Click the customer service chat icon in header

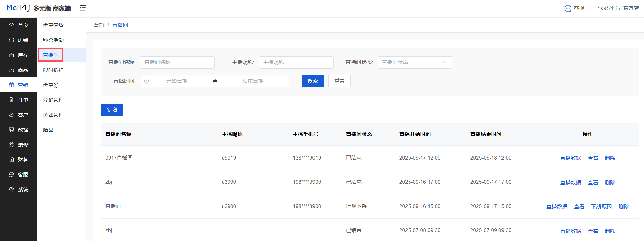point(568,8)
